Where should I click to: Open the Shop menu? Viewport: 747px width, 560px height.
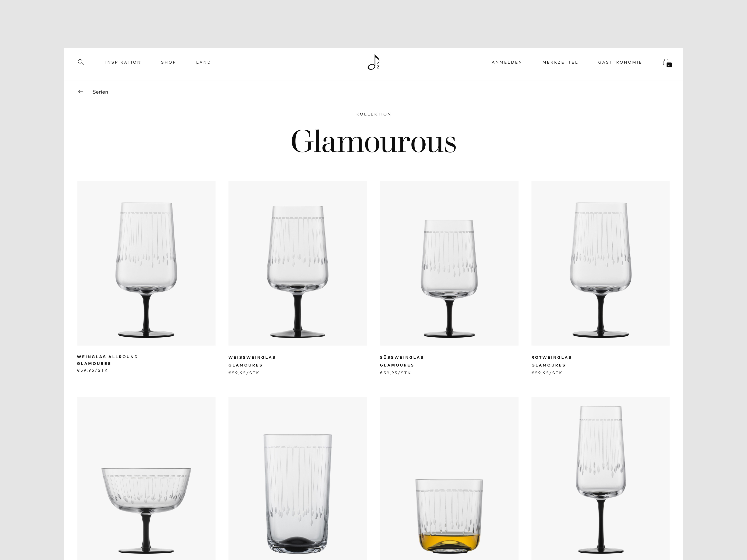[168, 62]
